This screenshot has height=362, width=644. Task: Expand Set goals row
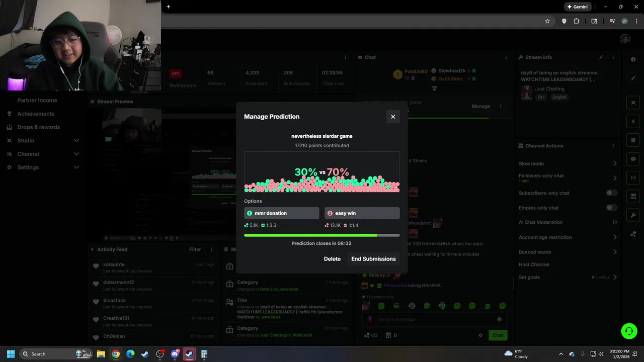tap(568, 277)
